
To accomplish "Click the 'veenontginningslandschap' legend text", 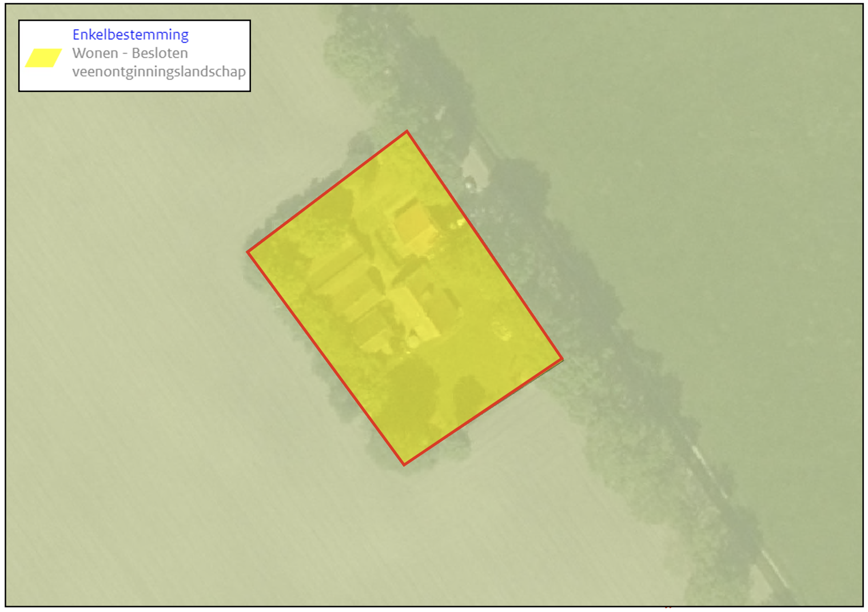I will tap(159, 72).
